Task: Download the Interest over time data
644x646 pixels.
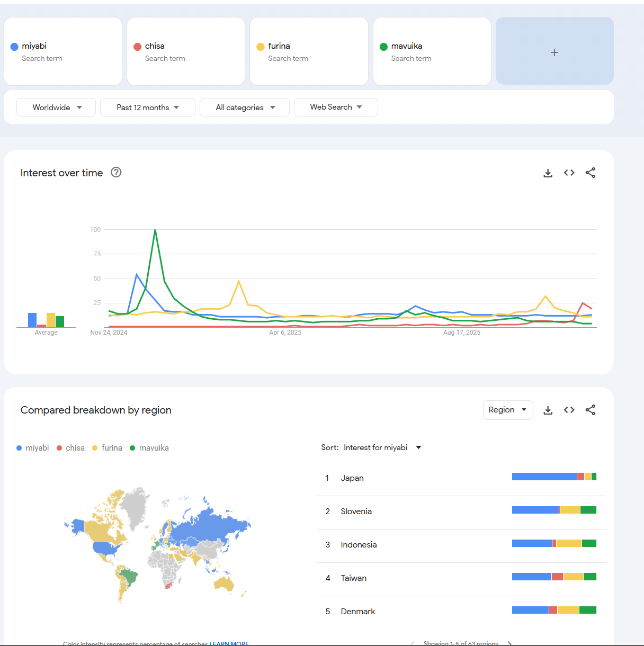Action: 548,173
